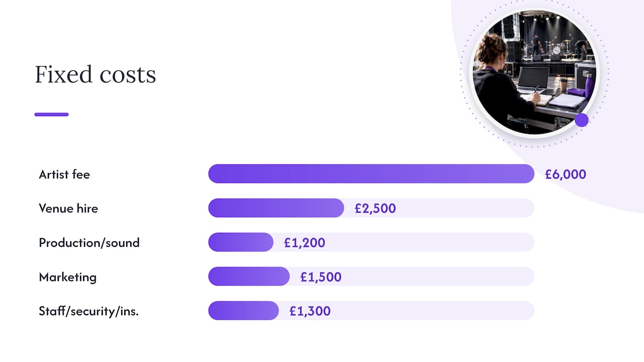Click the £1,300 amount
The image size is (644, 362).
click(310, 311)
